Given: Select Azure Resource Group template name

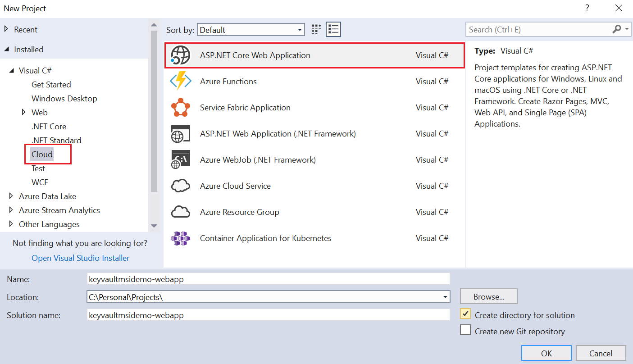Looking at the screenshot, I should click(x=240, y=212).
